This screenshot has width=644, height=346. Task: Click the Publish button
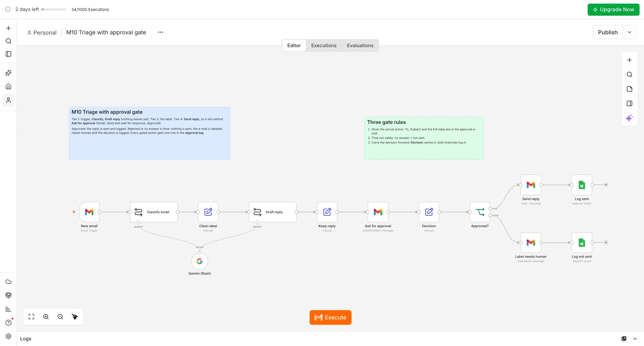click(608, 32)
